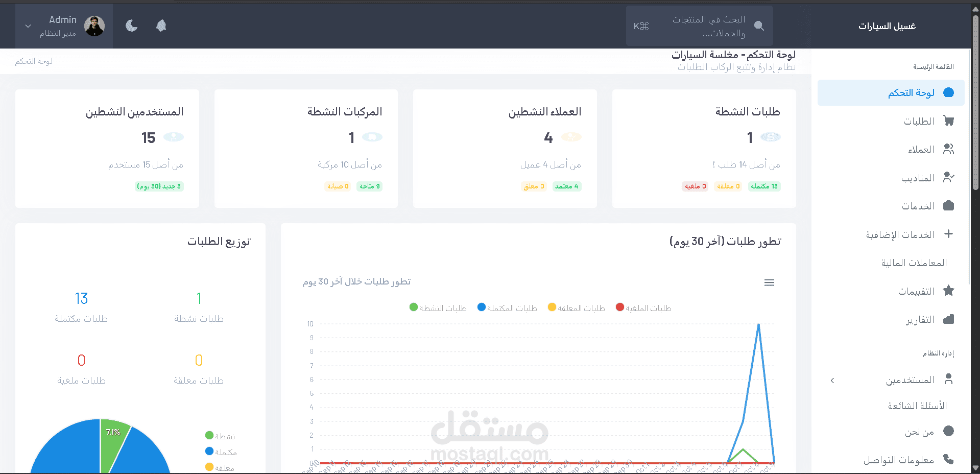The image size is (980, 474).
Task: Open المستخدمين sidebar item
Action: 891,380
